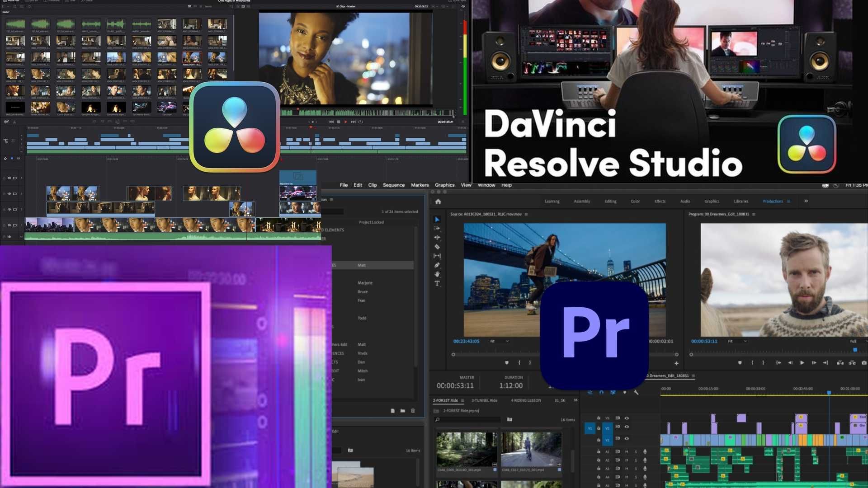Click the Premiere Project search field
The image size is (868, 488).
(x=467, y=419)
